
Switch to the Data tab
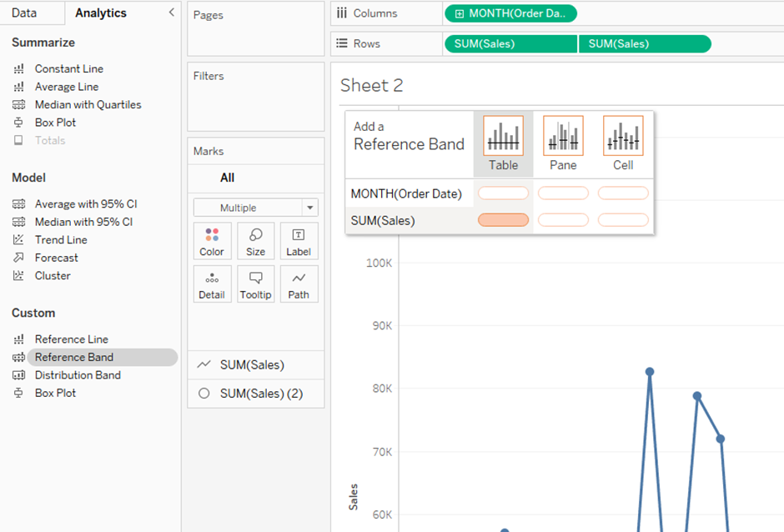pyautogui.click(x=24, y=13)
